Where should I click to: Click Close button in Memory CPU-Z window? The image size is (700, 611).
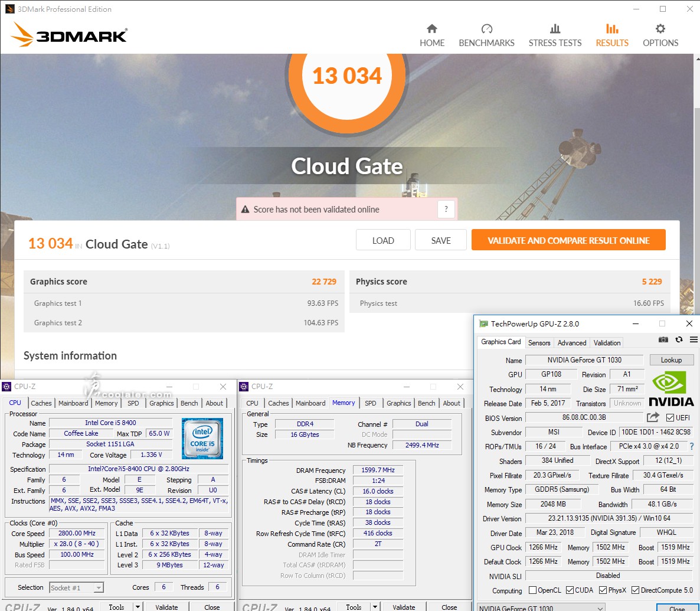(x=449, y=607)
